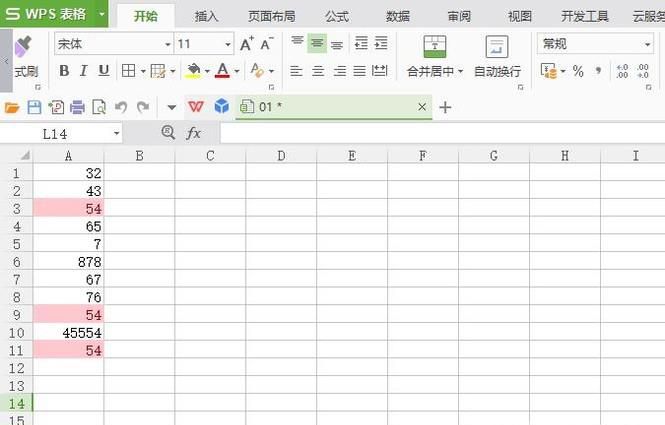Center text horizontally

(x=318, y=71)
